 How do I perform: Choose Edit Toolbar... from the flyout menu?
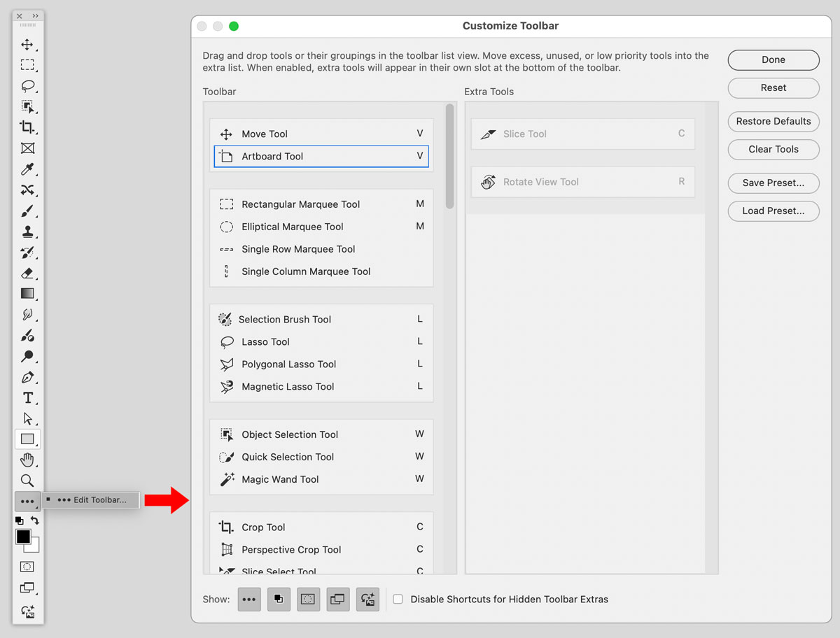(x=92, y=500)
